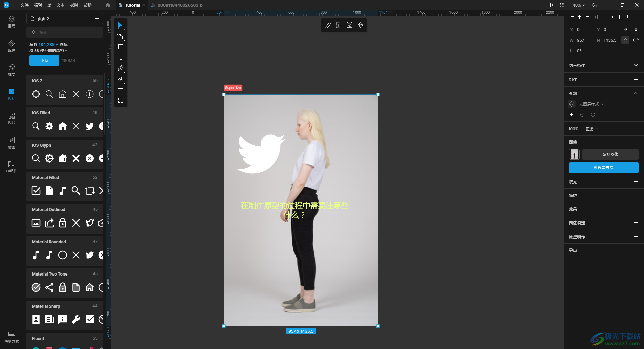Open the 图层 layers sidebar panel

pyautogui.click(x=12, y=21)
